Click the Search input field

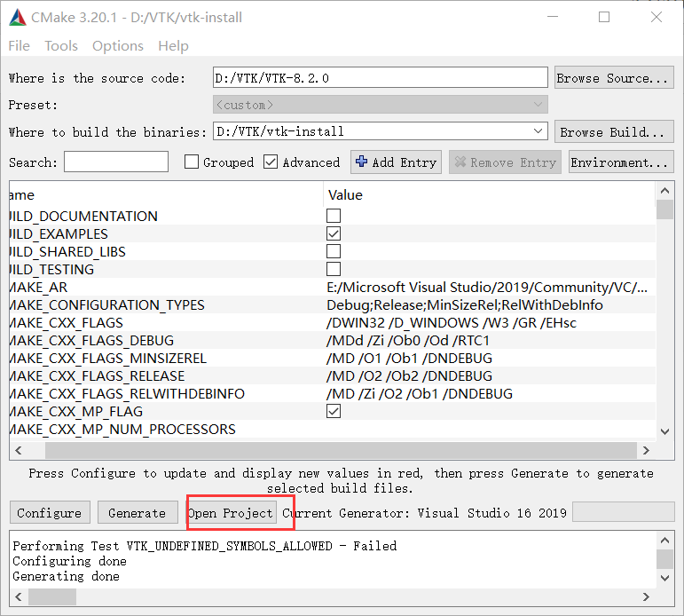[x=116, y=162]
